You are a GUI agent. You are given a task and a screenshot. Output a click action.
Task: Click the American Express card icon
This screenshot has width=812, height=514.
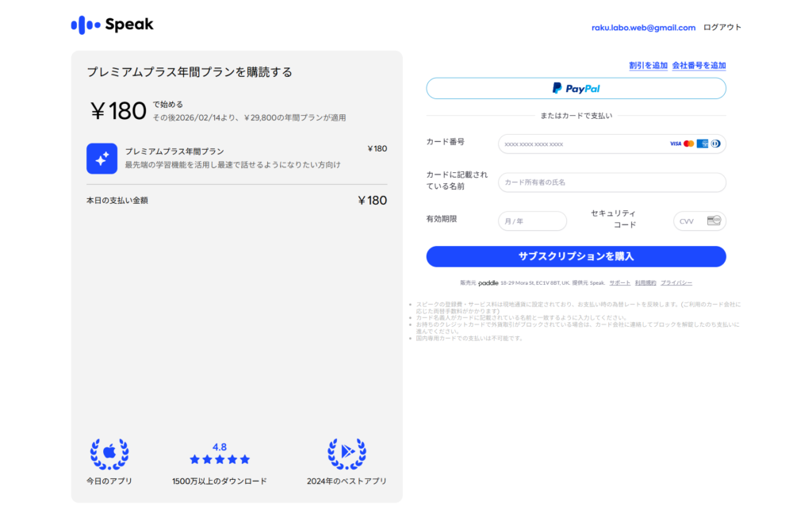(x=702, y=144)
